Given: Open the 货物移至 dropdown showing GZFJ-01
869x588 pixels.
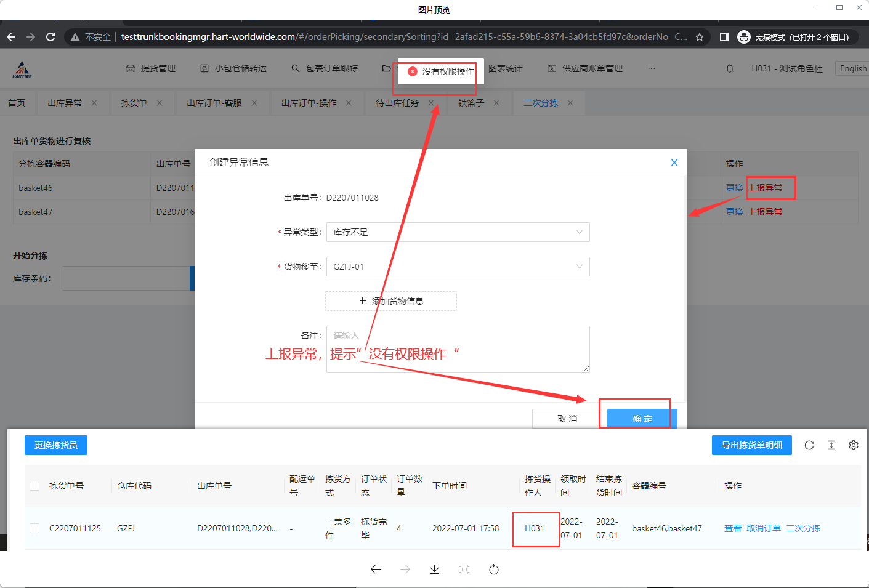Looking at the screenshot, I should click(458, 267).
